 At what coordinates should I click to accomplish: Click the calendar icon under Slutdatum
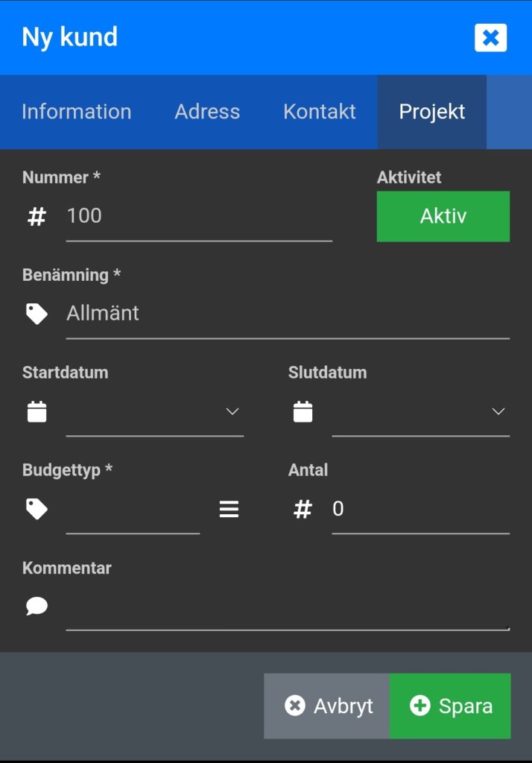(x=303, y=412)
